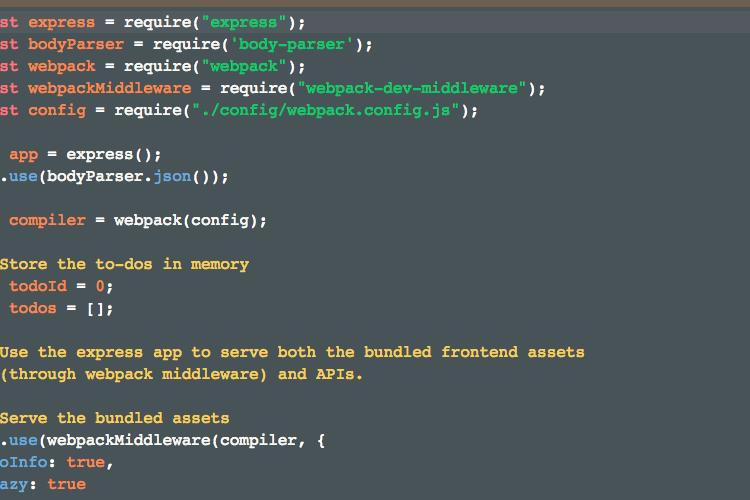Click the comment 'Store the to-dos in memory'
This screenshot has height=500, width=750.
pos(124,265)
